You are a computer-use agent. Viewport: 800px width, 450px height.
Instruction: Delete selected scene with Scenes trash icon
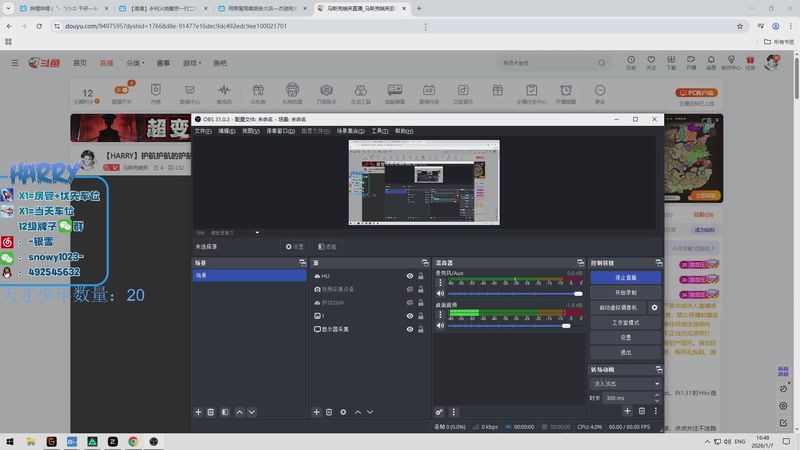coord(211,412)
